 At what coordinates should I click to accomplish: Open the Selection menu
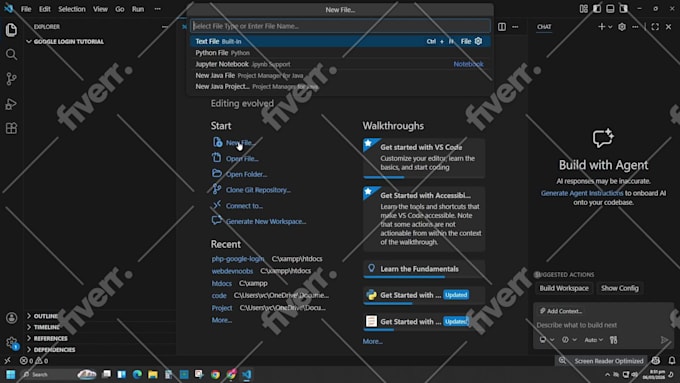72,9
